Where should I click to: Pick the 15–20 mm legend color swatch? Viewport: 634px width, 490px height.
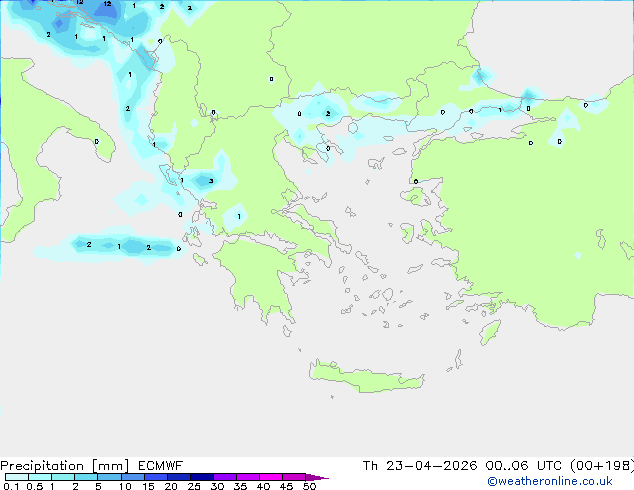click(155, 477)
